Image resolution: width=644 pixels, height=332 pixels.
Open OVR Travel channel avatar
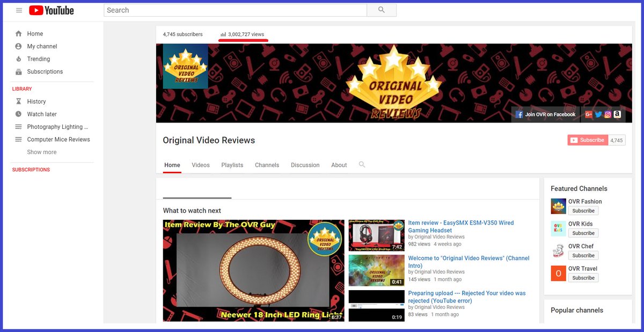coord(559,273)
